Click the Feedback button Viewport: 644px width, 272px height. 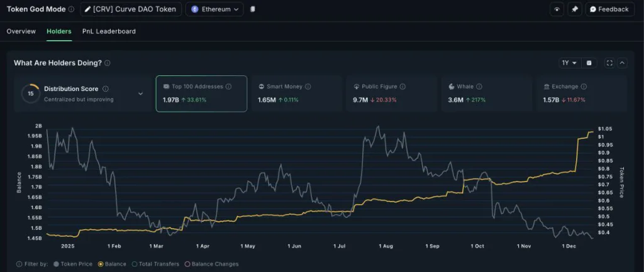point(608,9)
